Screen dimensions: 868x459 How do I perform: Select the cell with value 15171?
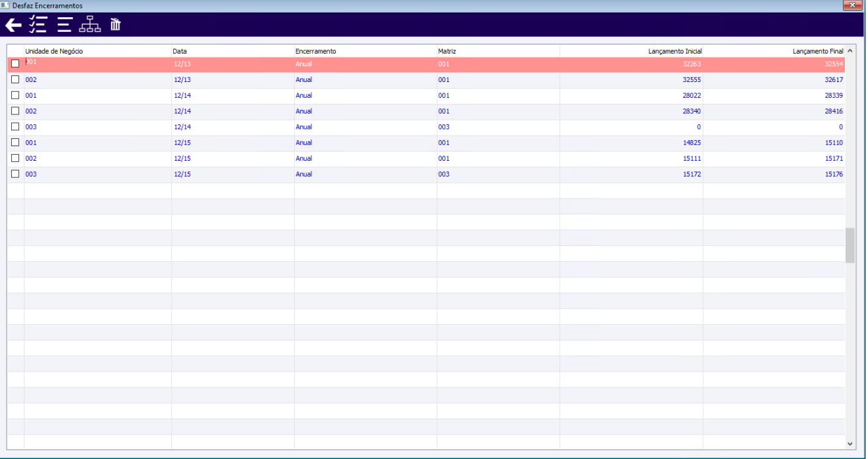(774, 159)
